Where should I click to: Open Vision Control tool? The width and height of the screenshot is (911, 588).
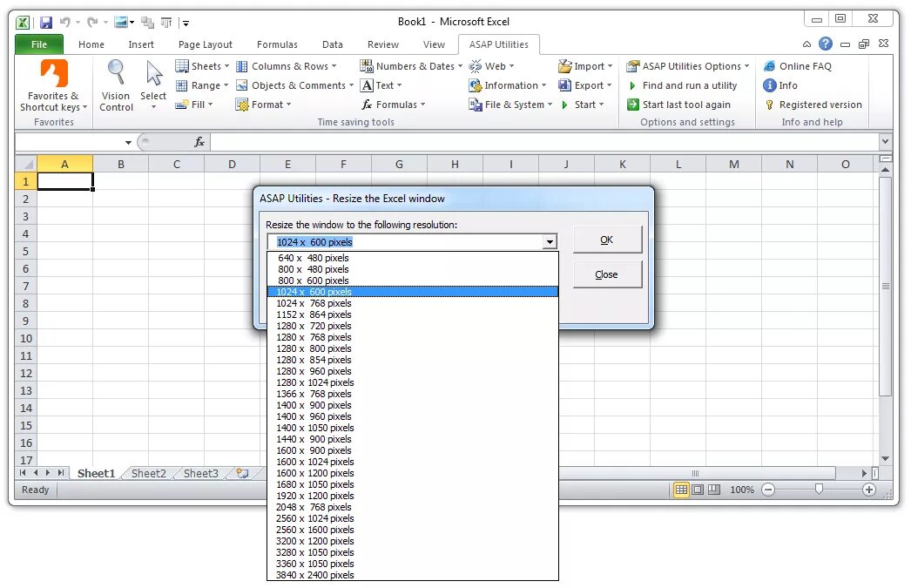coord(116,85)
